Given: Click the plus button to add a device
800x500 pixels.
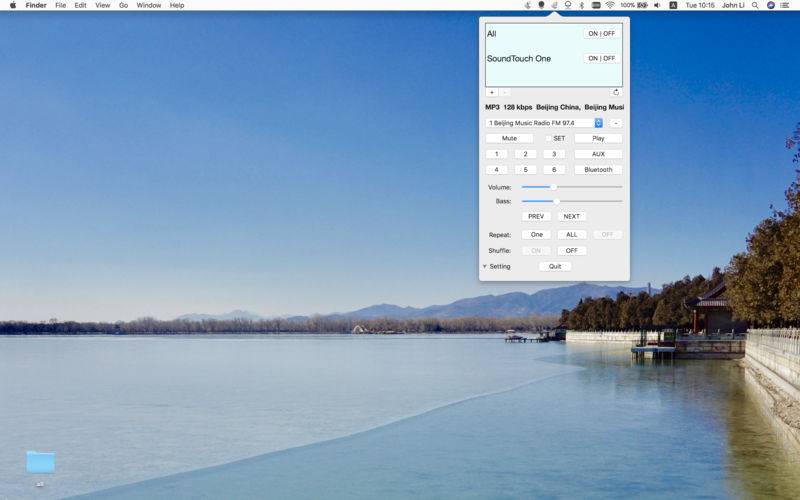Looking at the screenshot, I should click(491, 92).
